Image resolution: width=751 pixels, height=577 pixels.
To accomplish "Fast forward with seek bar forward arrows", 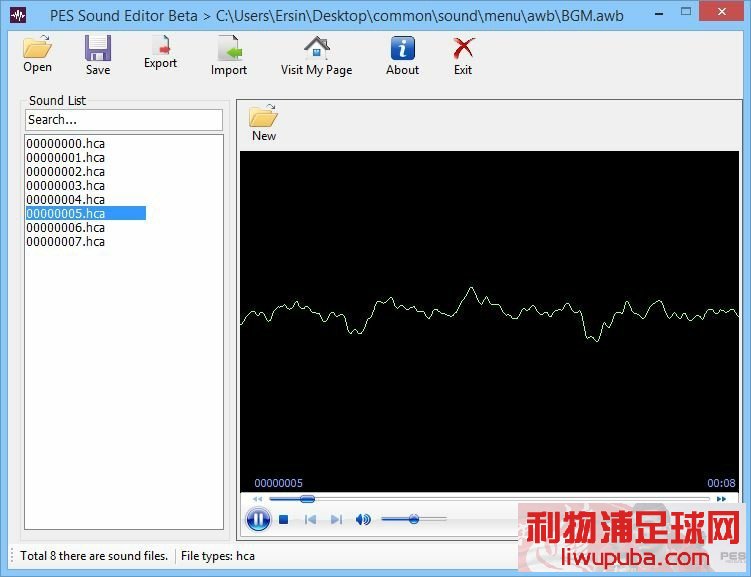I will [721, 499].
